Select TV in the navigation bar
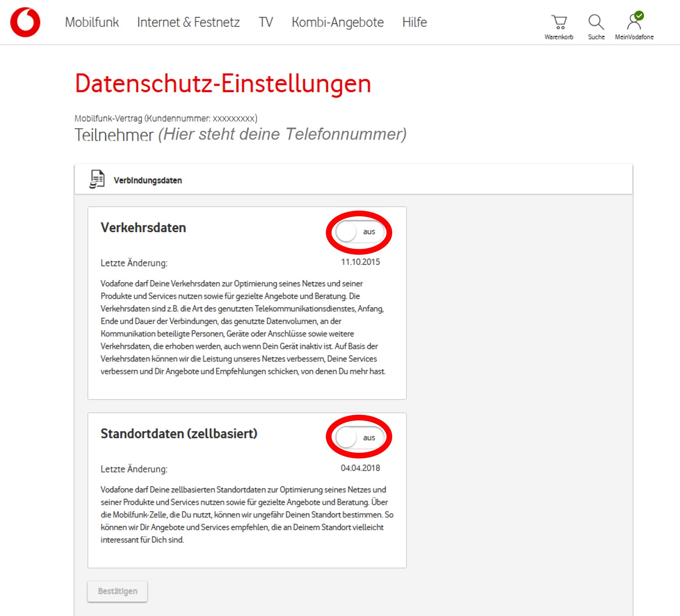Viewport: 680px width, 616px height. click(266, 22)
